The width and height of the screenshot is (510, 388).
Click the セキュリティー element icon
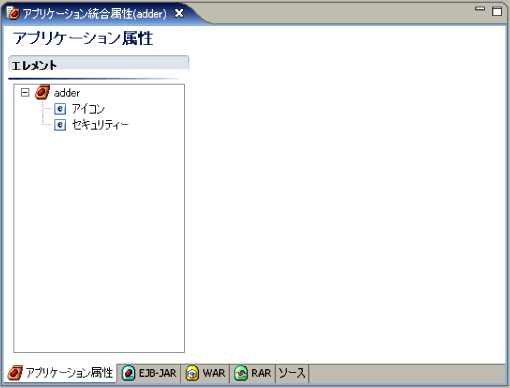click(60, 125)
